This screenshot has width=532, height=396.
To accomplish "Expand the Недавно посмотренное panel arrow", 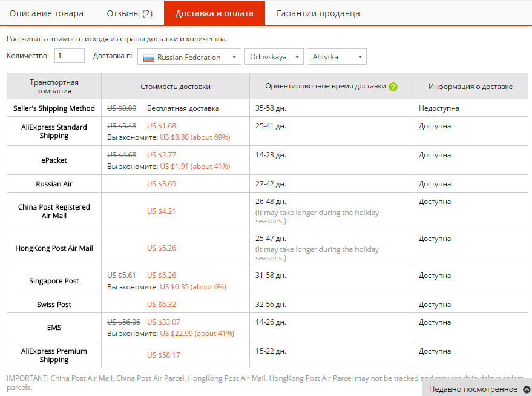I will click(526, 389).
